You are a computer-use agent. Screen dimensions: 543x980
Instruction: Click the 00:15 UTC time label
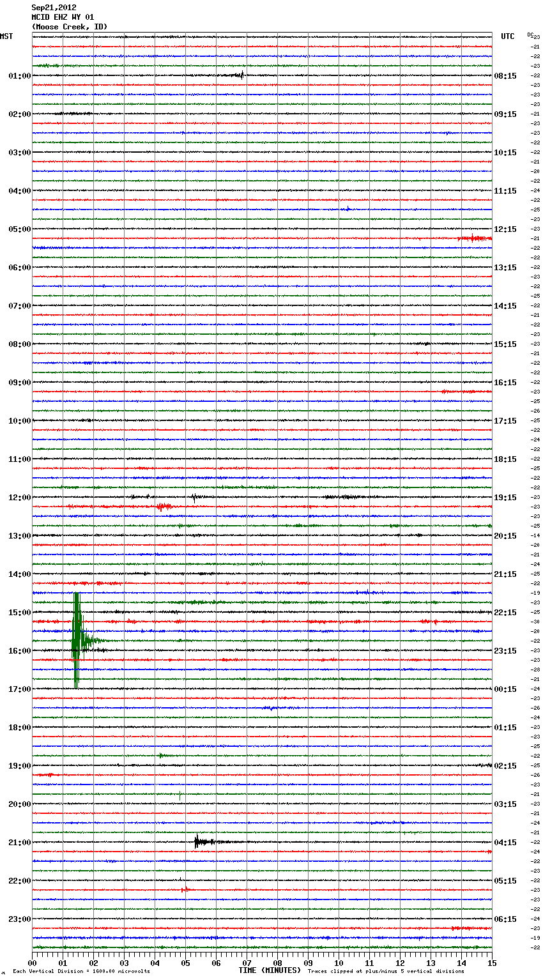click(505, 689)
